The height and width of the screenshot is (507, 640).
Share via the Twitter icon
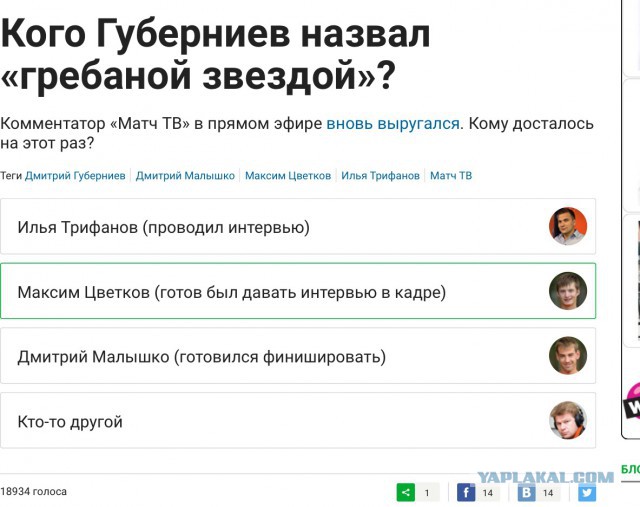coord(587,492)
